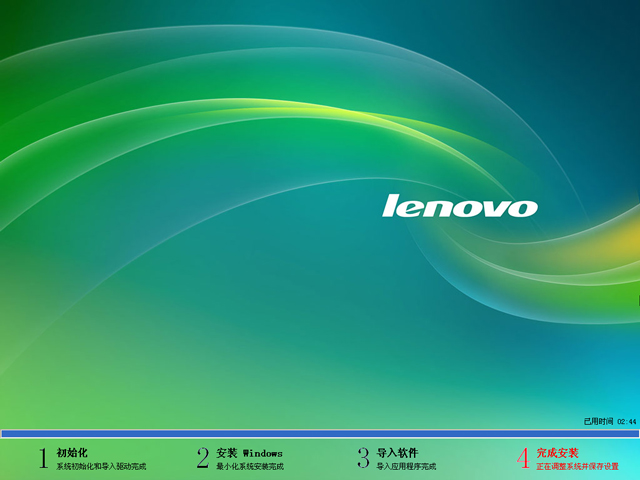Image resolution: width=640 pixels, height=480 pixels.
Task: Select the large step number 3
Action: point(363,458)
